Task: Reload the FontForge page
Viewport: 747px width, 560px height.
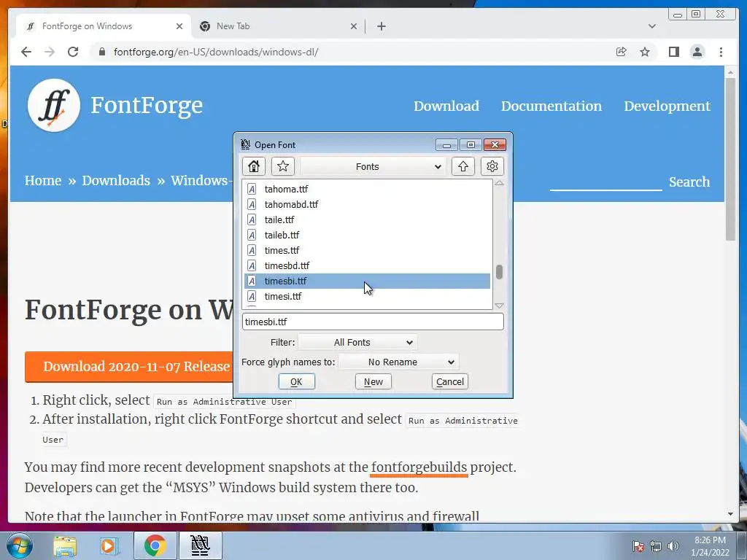Action: click(x=73, y=52)
